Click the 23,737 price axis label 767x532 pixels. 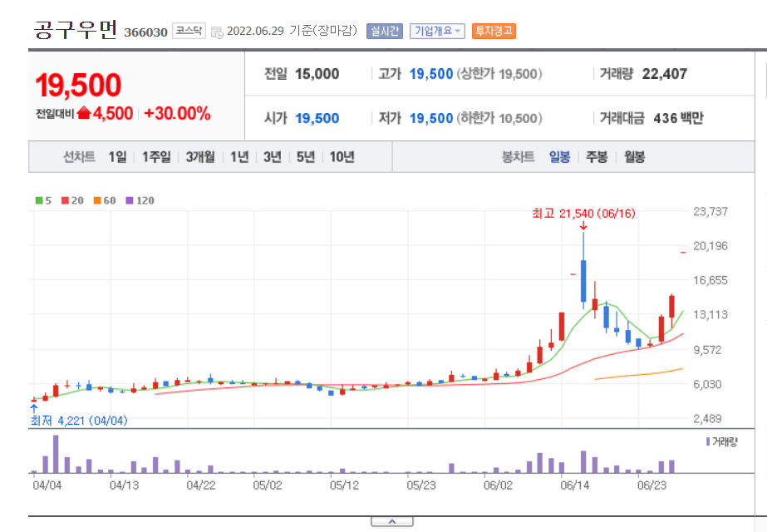pyautogui.click(x=710, y=211)
